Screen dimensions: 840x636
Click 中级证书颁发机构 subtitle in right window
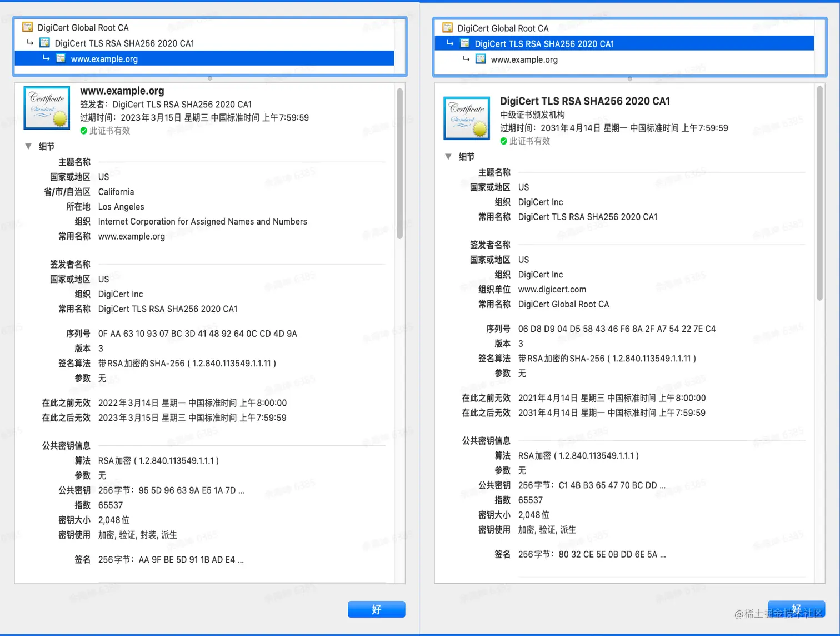pyautogui.click(x=532, y=115)
